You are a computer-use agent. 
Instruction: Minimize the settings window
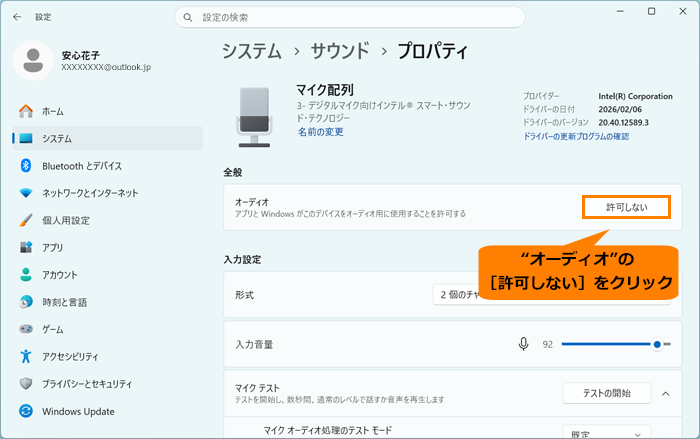tap(620, 11)
